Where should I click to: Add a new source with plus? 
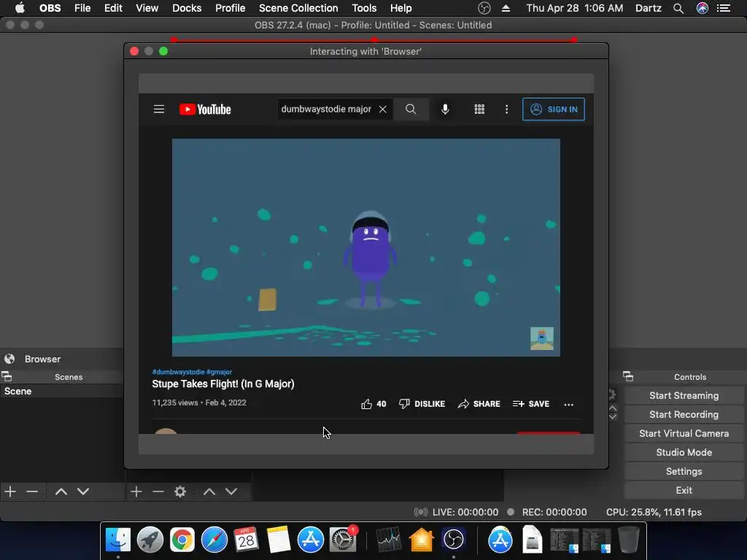pos(136,491)
